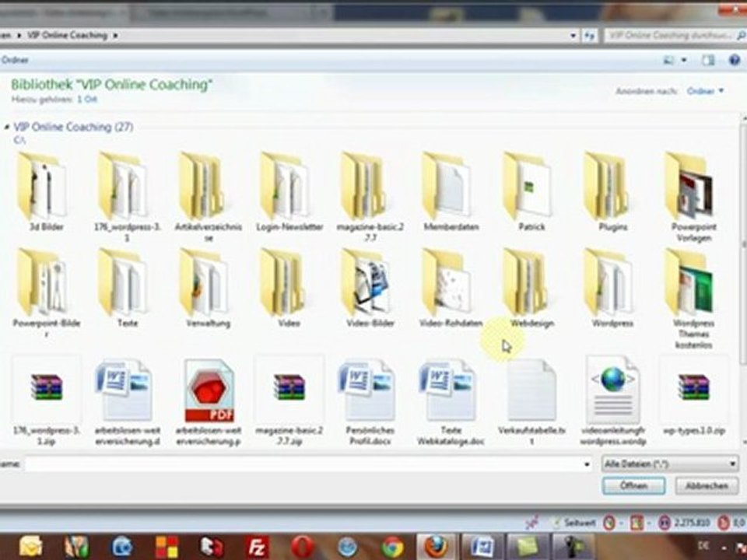Viewport: 747px width, 560px height.
Task: Open Google Chrome from the taskbar
Action: click(x=391, y=547)
